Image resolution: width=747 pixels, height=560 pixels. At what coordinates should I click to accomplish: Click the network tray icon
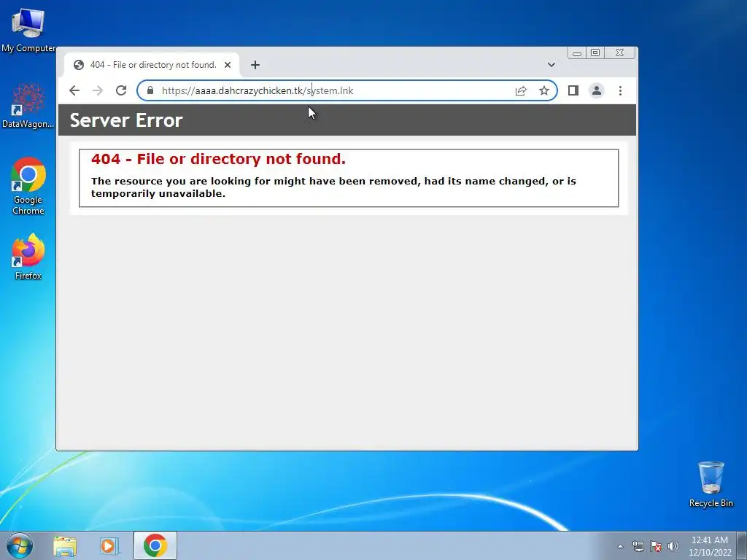[638, 546]
